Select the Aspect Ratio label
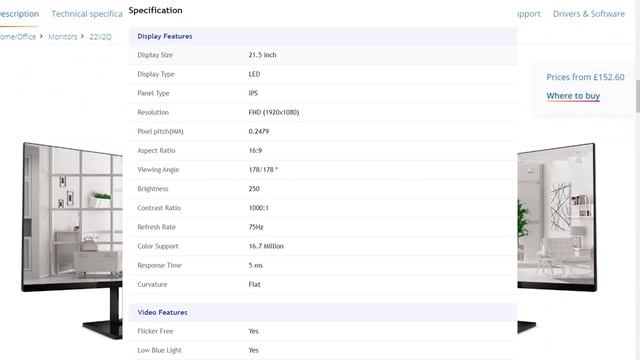This screenshot has width=640, height=360. point(156,151)
